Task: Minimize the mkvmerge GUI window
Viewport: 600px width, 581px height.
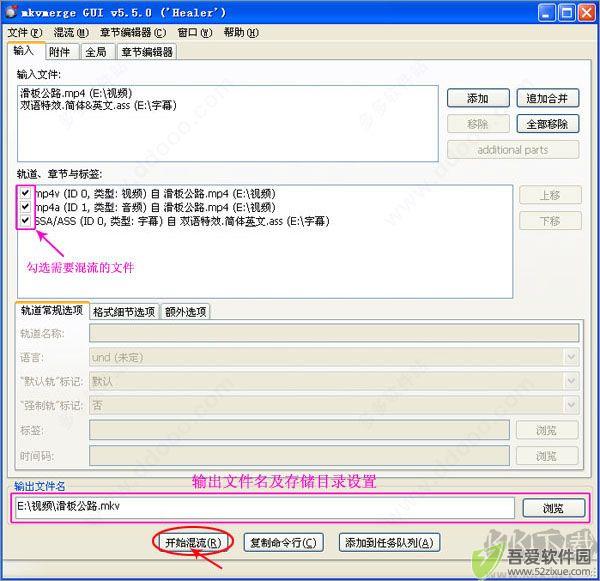Action: coord(546,13)
